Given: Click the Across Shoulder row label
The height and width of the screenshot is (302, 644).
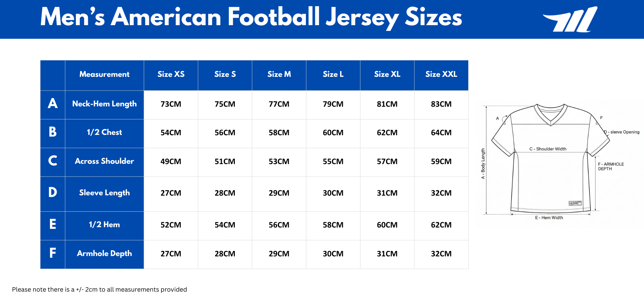Looking at the screenshot, I should coord(104,161).
